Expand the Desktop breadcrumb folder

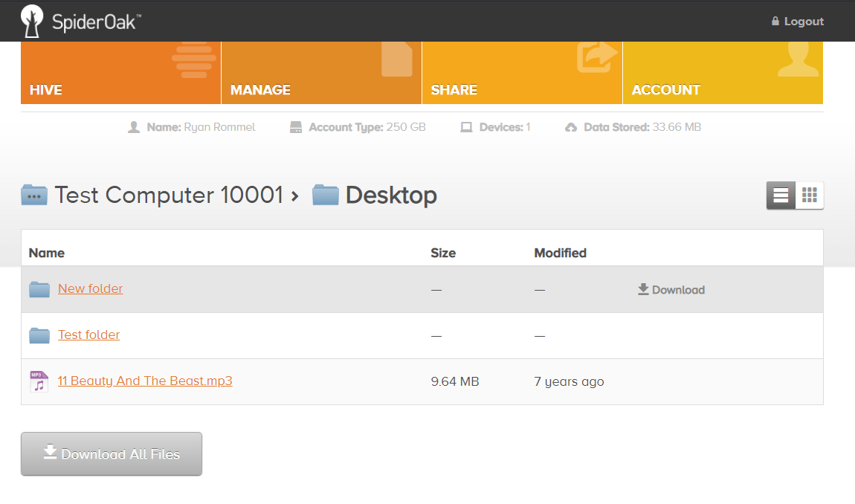click(390, 195)
